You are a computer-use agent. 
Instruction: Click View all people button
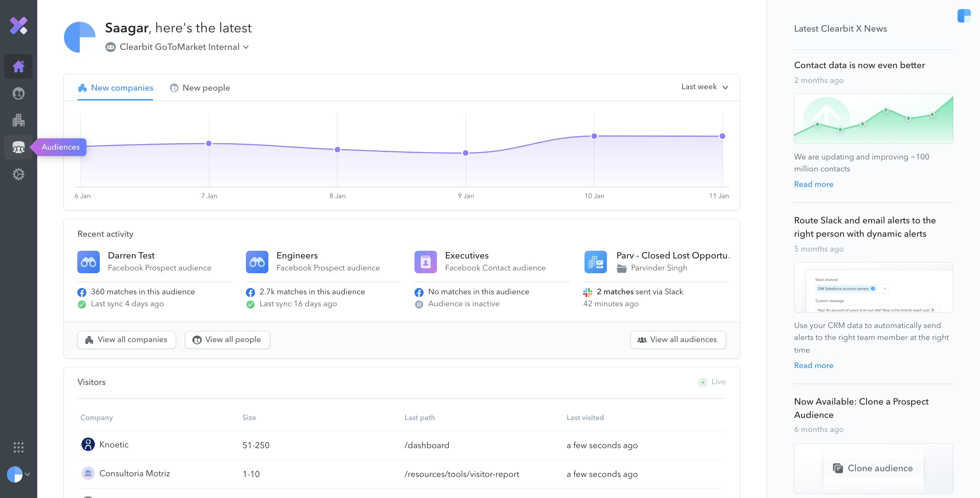[x=227, y=340]
